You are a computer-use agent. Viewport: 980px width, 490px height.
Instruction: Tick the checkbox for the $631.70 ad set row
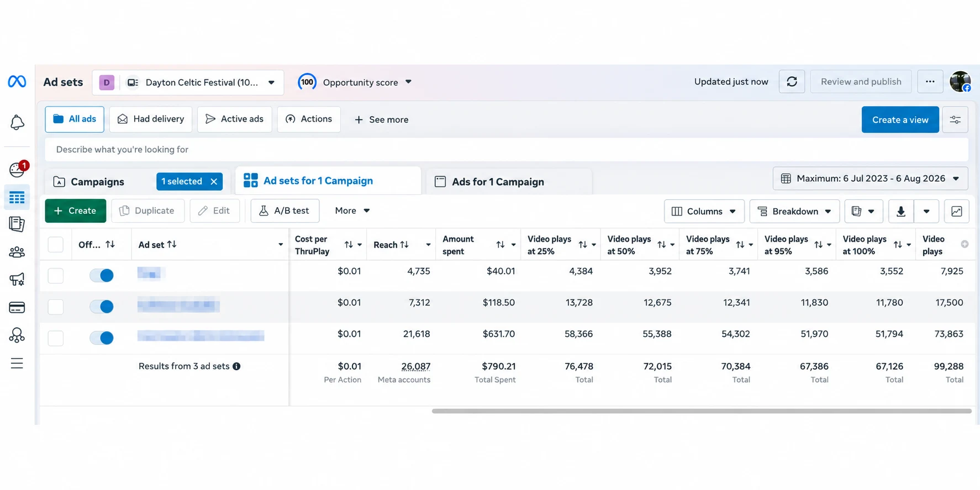click(x=56, y=338)
